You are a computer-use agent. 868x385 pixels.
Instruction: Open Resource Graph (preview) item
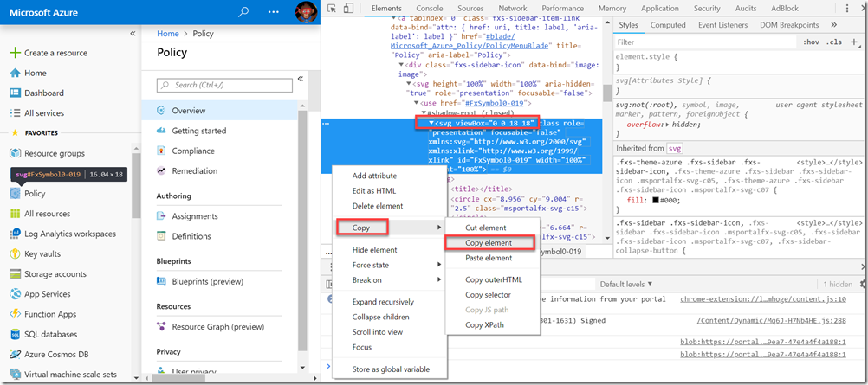[x=220, y=327]
